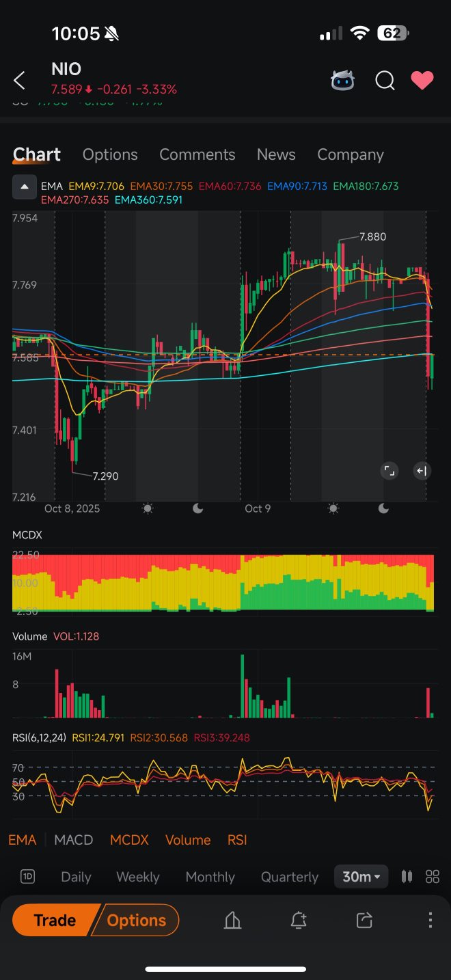Click the EMA360:7.591 legend value

pyautogui.click(x=149, y=200)
